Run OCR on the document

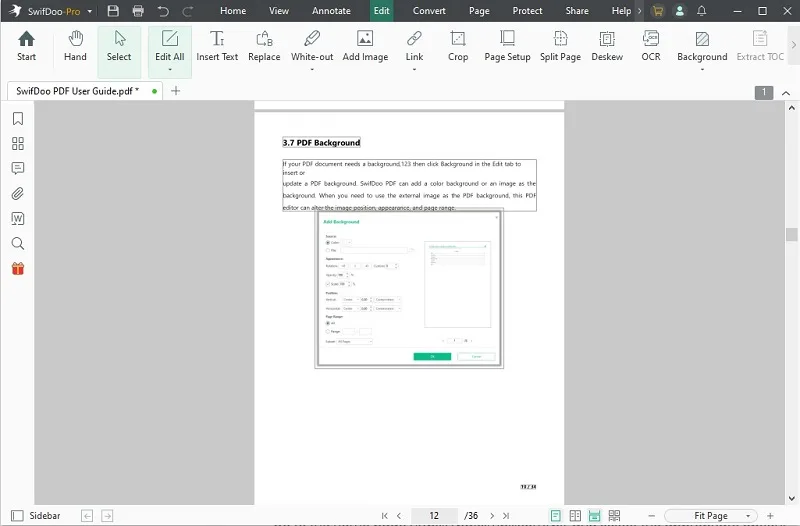(x=651, y=46)
